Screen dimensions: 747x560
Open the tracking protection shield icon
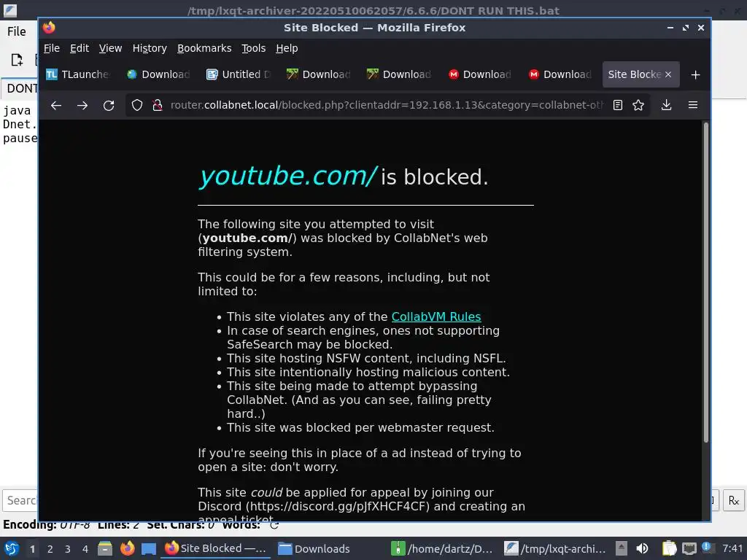click(x=137, y=105)
